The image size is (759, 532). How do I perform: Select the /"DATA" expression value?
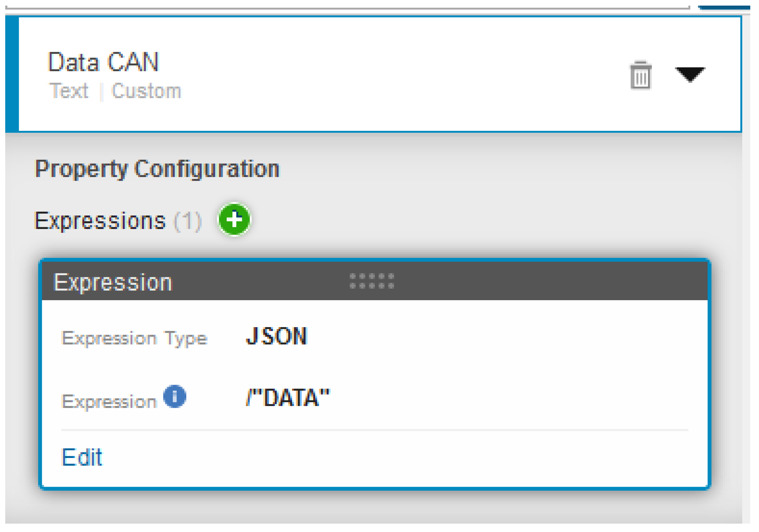(x=288, y=398)
